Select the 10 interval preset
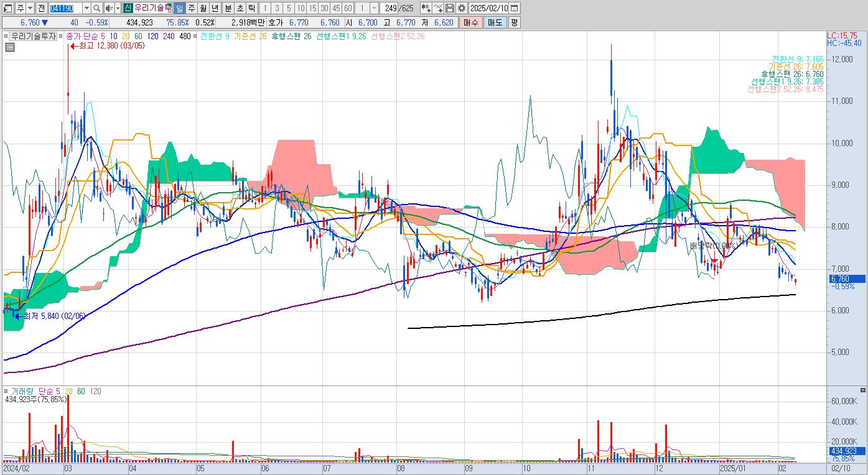Image resolution: width=868 pixels, height=475 pixels. [301, 8]
